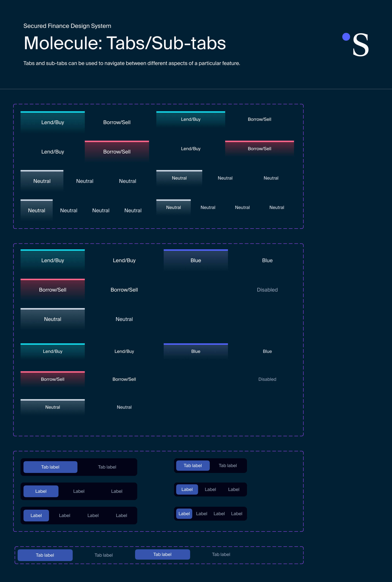The image size is (392, 582).
Task: Select the small active Blue tab
Action: (x=196, y=351)
